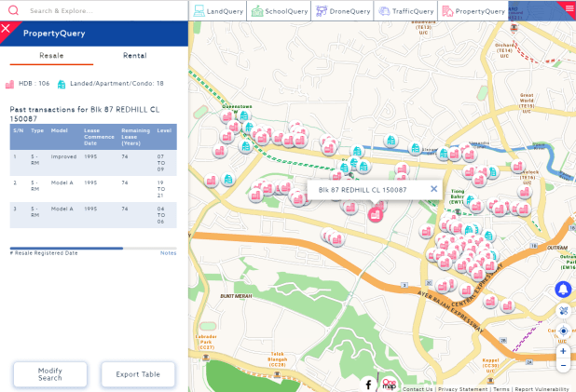The width and height of the screenshot is (576, 392).
Task: Zoom in the map with plus button
Action: point(563,351)
